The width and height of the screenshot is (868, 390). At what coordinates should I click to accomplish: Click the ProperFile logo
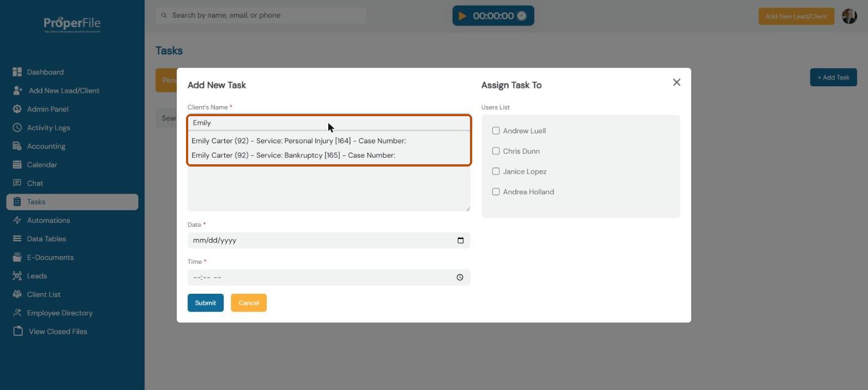click(72, 24)
